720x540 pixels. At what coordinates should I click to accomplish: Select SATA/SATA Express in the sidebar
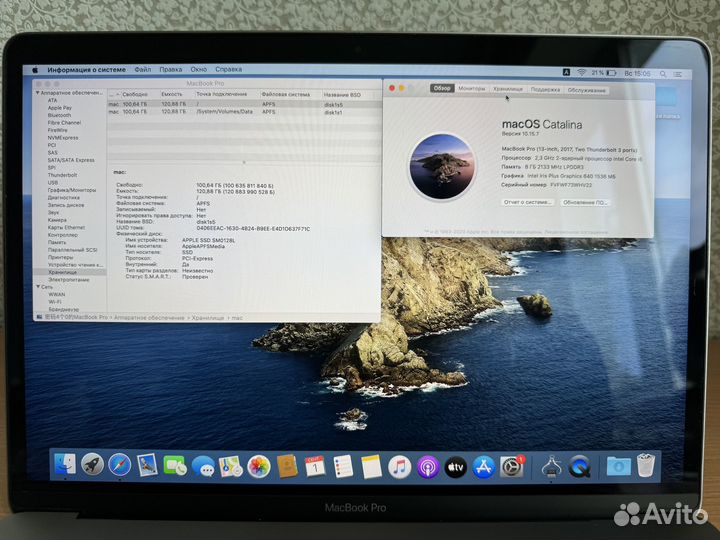(71, 160)
